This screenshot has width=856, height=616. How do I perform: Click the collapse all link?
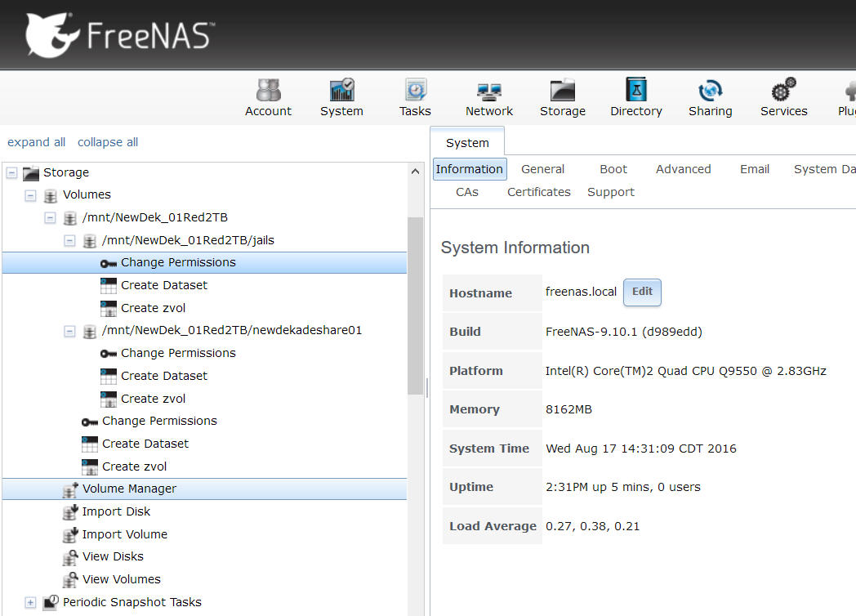pyautogui.click(x=108, y=142)
